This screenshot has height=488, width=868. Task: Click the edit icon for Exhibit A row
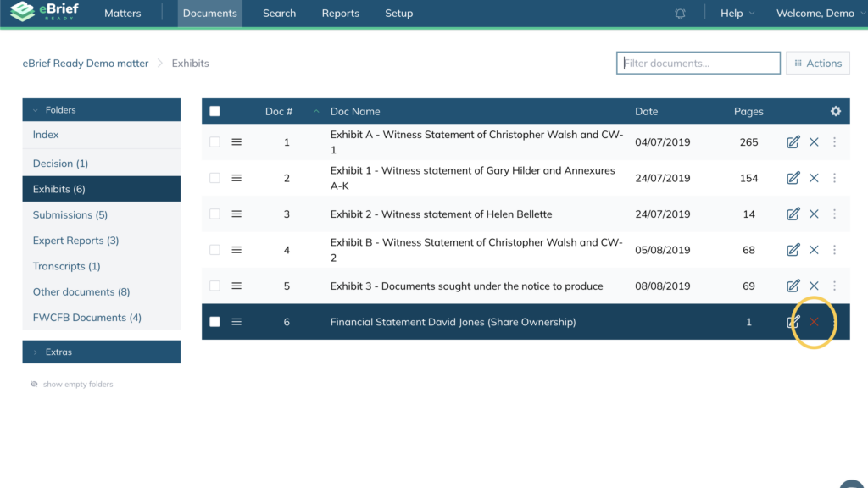click(x=793, y=142)
